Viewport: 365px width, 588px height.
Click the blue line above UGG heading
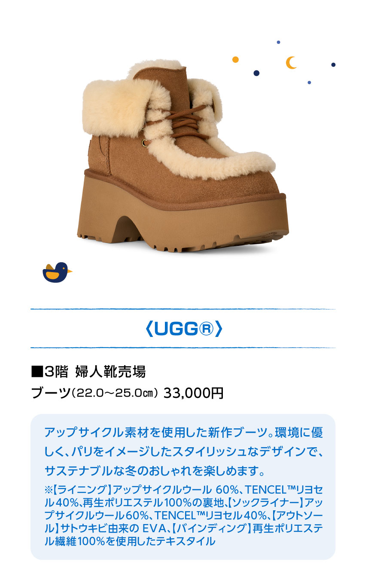coord(182,309)
